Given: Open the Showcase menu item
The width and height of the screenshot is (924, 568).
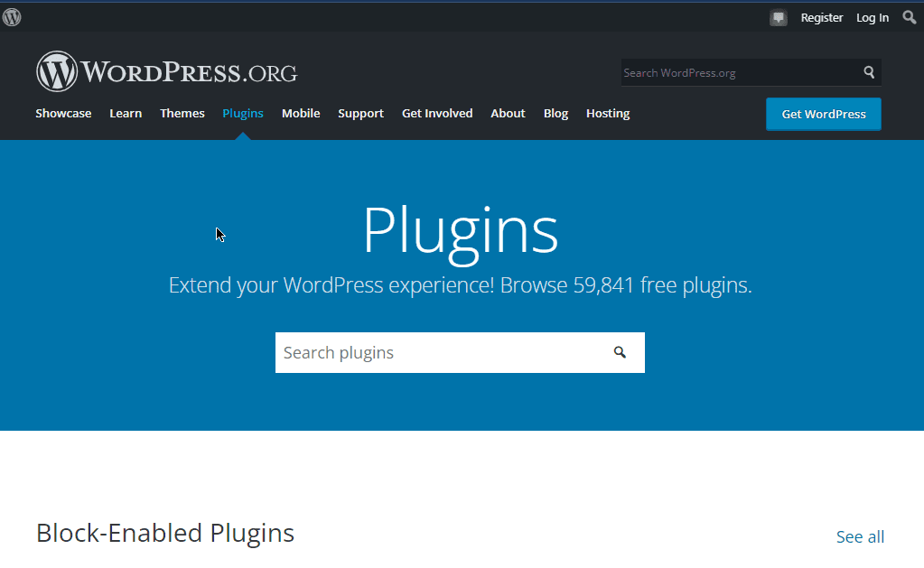Looking at the screenshot, I should point(63,113).
